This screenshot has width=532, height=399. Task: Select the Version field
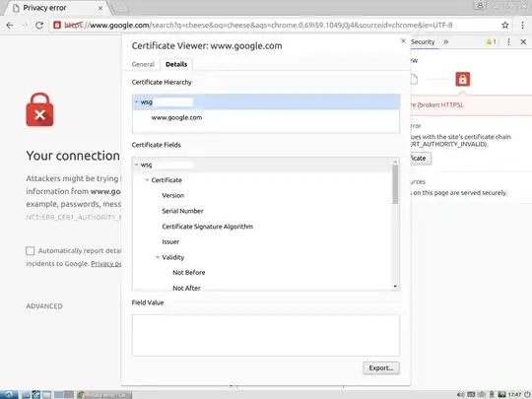(172, 195)
